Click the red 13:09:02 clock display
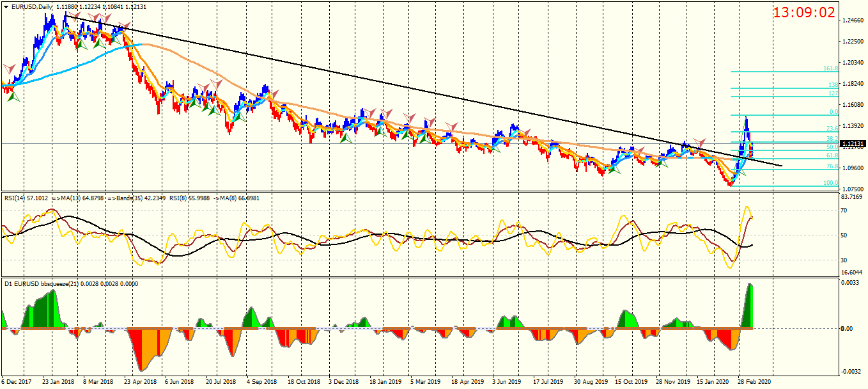Screen dimensions: 868x389 pyautogui.click(x=804, y=12)
